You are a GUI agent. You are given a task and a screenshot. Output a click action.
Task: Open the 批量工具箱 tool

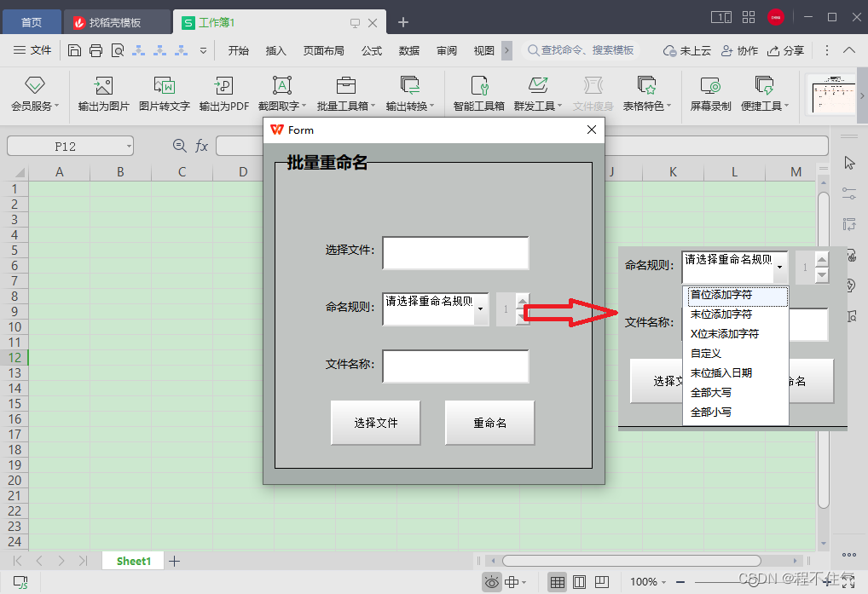(x=345, y=94)
